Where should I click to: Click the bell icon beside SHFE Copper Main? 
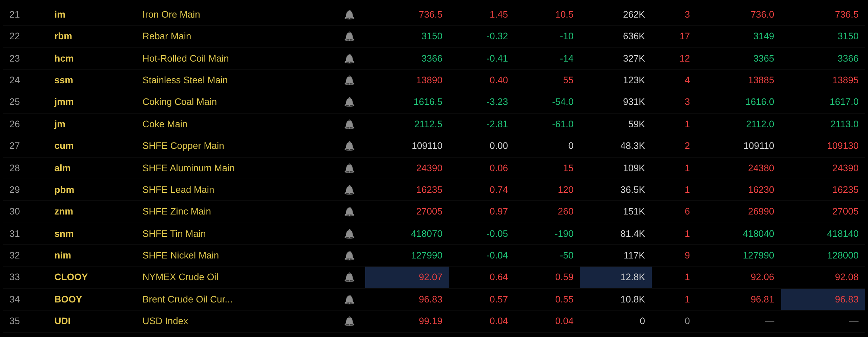349,146
